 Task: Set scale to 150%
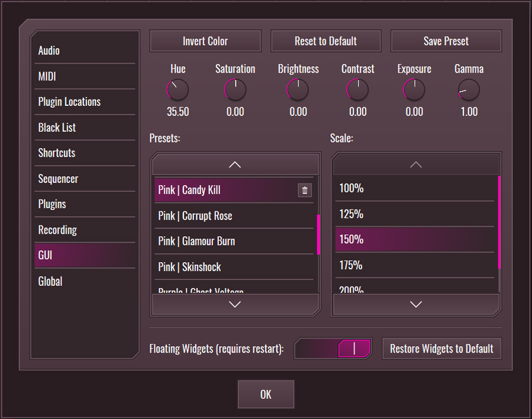tap(415, 240)
